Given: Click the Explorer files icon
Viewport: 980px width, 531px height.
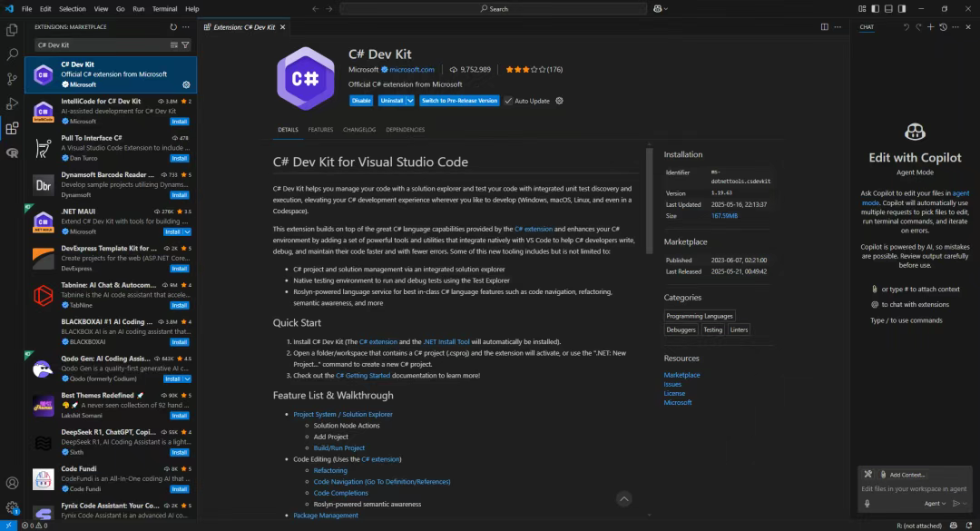Looking at the screenshot, I should 12,30.
